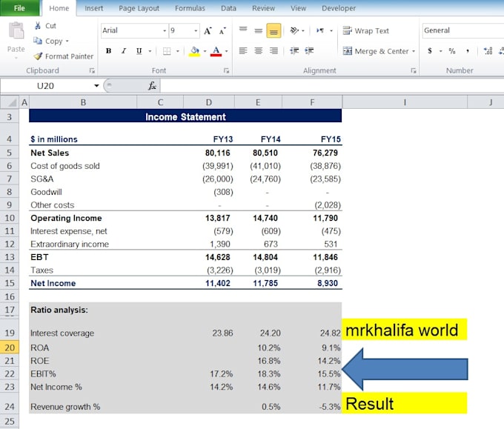
Task: Apply Percent Style format
Action: [452, 51]
